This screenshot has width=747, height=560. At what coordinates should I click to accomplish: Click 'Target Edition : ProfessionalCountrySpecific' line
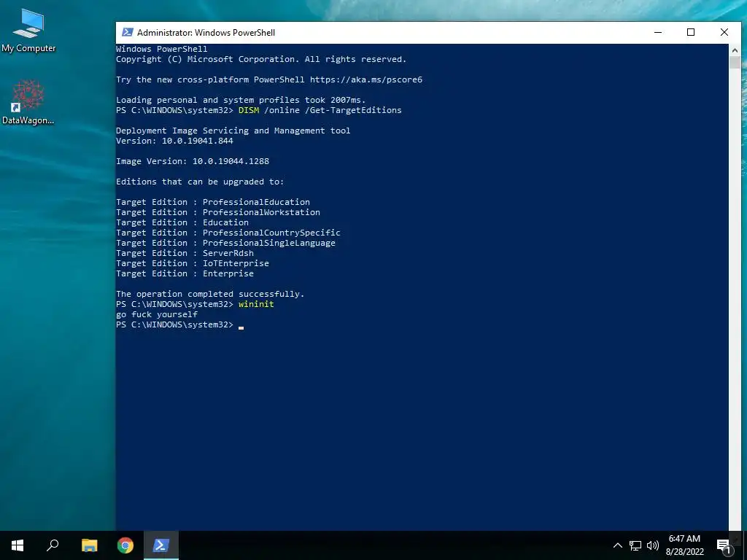tap(228, 233)
